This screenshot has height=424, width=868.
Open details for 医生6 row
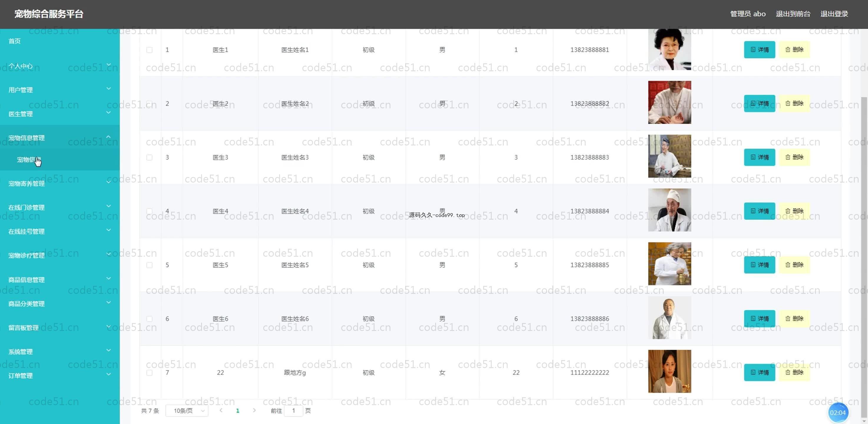pyautogui.click(x=759, y=319)
